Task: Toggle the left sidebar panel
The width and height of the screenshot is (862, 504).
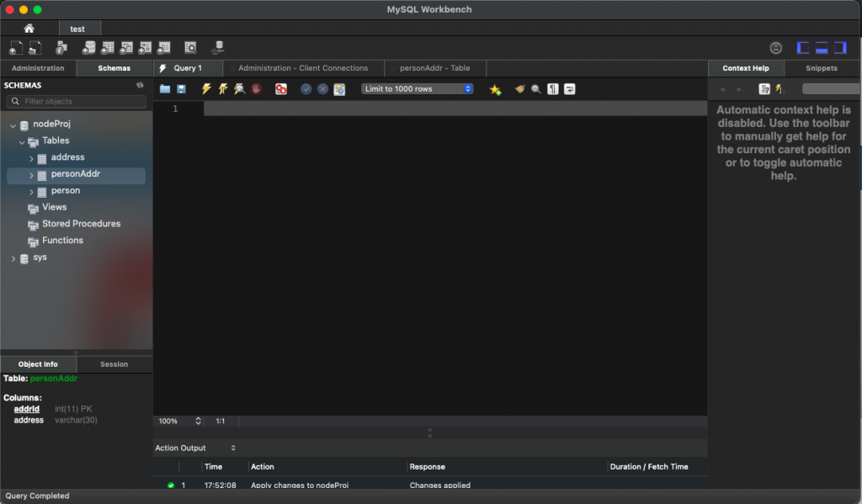Action: pyautogui.click(x=803, y=48)
